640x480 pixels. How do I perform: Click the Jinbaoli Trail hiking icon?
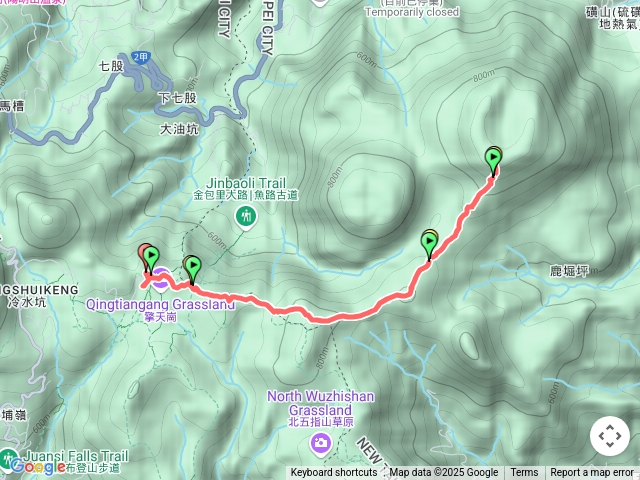(x=246, y=216)
